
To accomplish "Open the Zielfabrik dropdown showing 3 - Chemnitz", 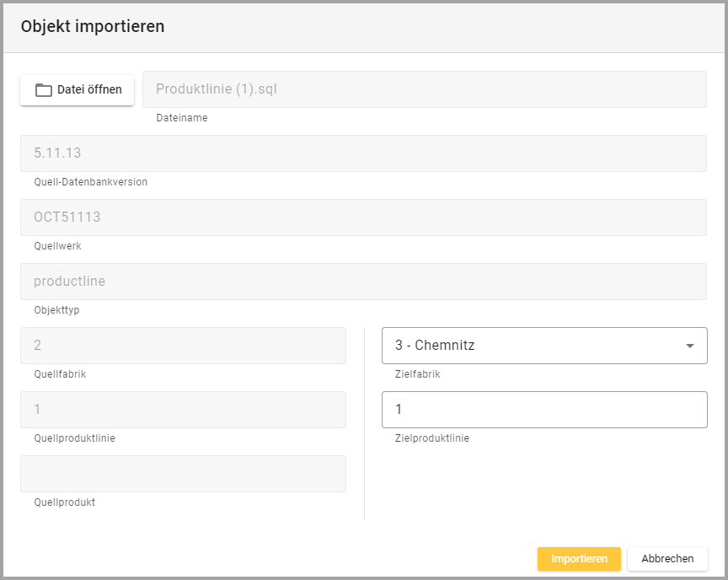I will coord(531,346).
